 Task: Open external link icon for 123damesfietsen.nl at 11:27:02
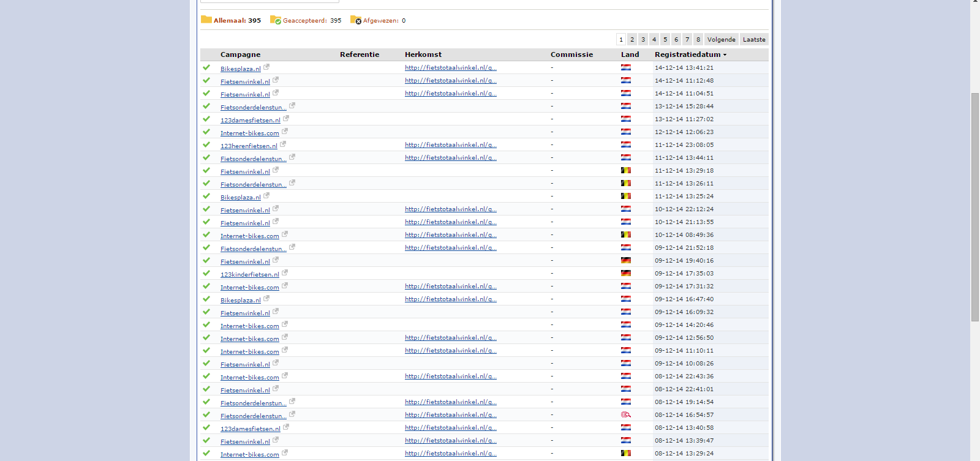[286, 119]
